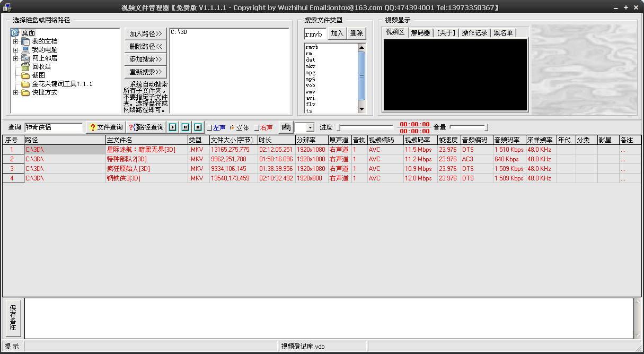Open the 回收站 recycle bin icon
644x354 pixels.
25,67
